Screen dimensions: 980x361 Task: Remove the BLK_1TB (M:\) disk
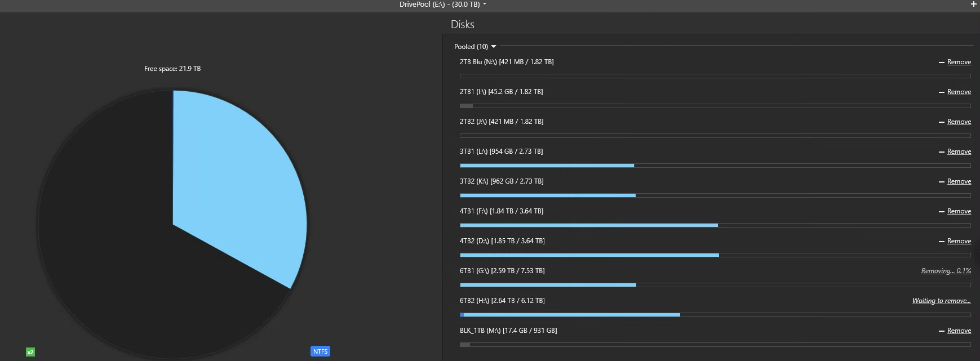[x=959, y=331]
